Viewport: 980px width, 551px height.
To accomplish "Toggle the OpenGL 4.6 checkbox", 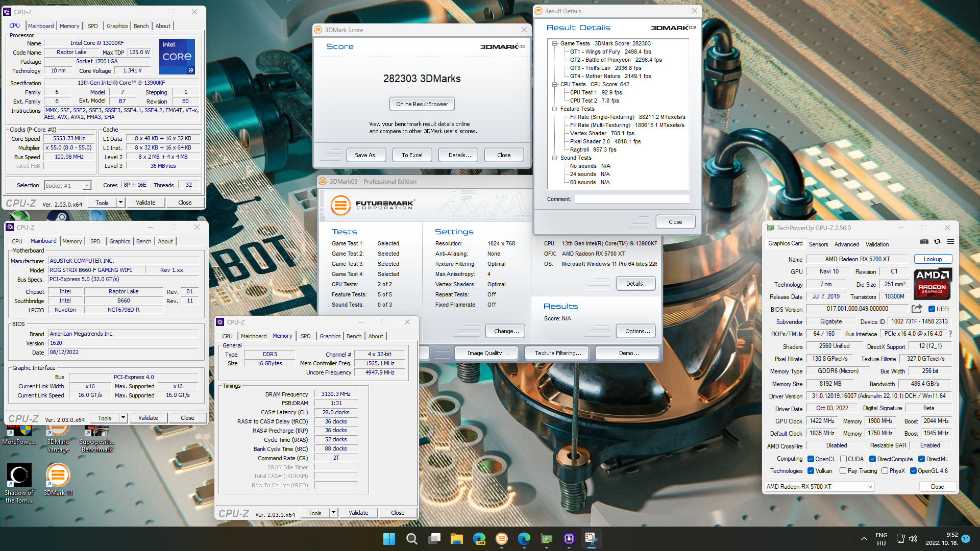I will [x=914, y=471].
